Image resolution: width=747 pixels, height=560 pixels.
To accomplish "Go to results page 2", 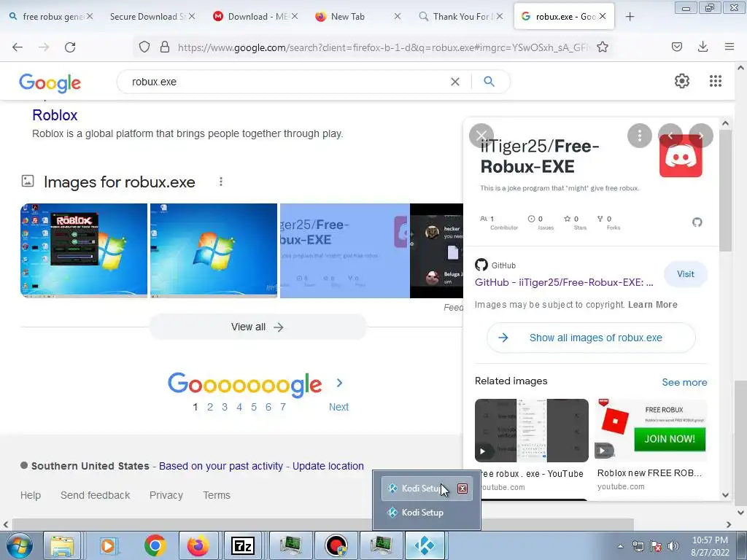I will tap(209, 407).
